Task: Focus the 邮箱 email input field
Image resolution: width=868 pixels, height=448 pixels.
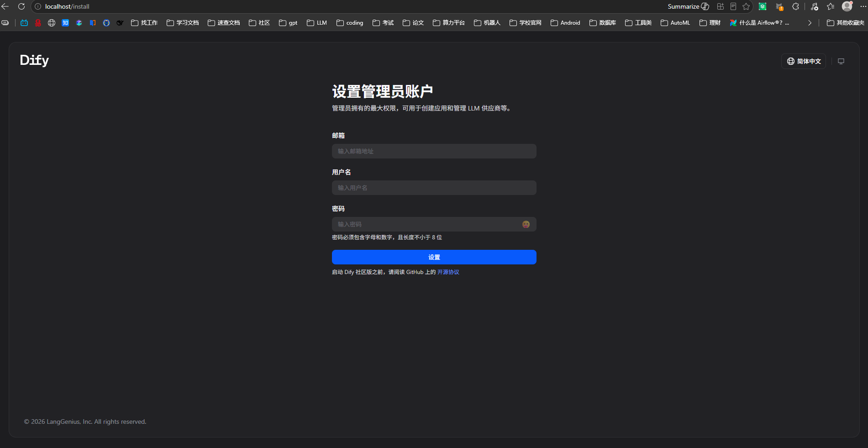Action: pos(434,151)
